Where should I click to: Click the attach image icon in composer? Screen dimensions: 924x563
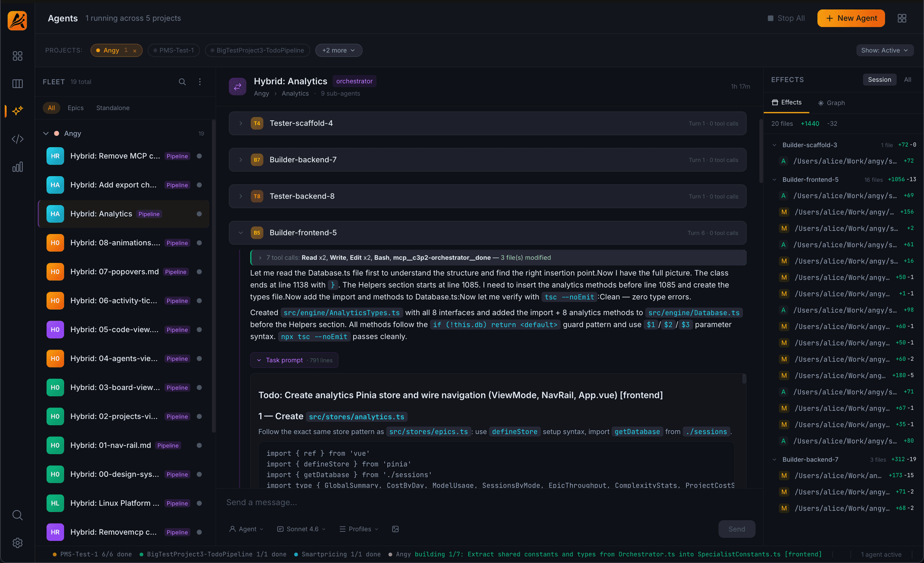(395, 529)
